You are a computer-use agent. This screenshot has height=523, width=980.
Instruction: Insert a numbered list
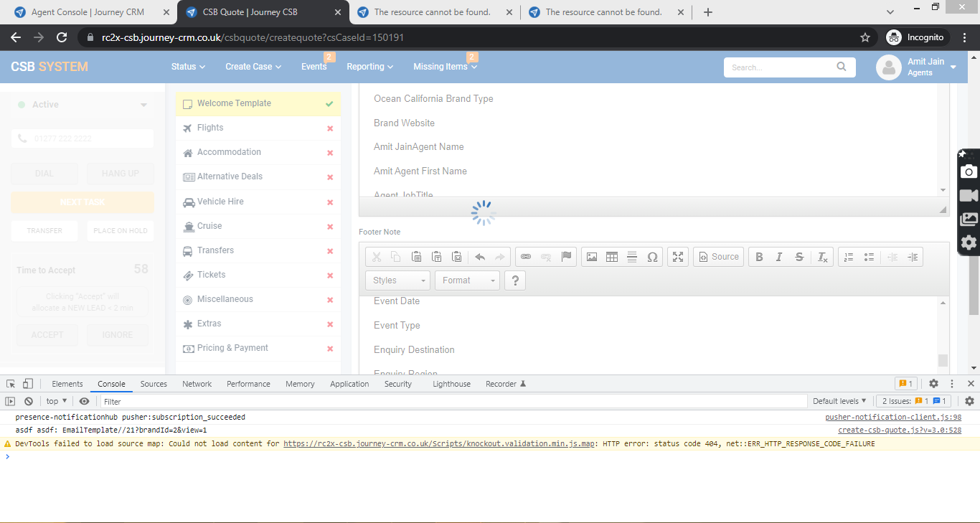click(849, 257)
